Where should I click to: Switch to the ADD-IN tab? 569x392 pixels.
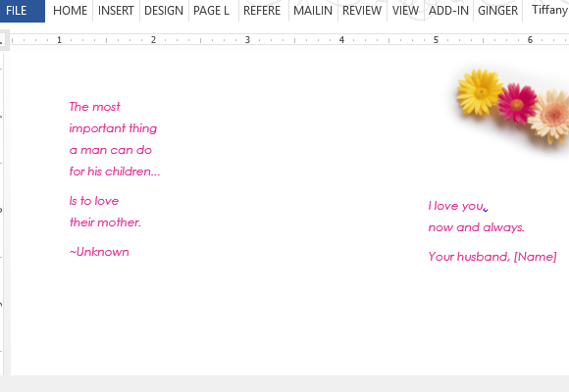tap(448, 11)
